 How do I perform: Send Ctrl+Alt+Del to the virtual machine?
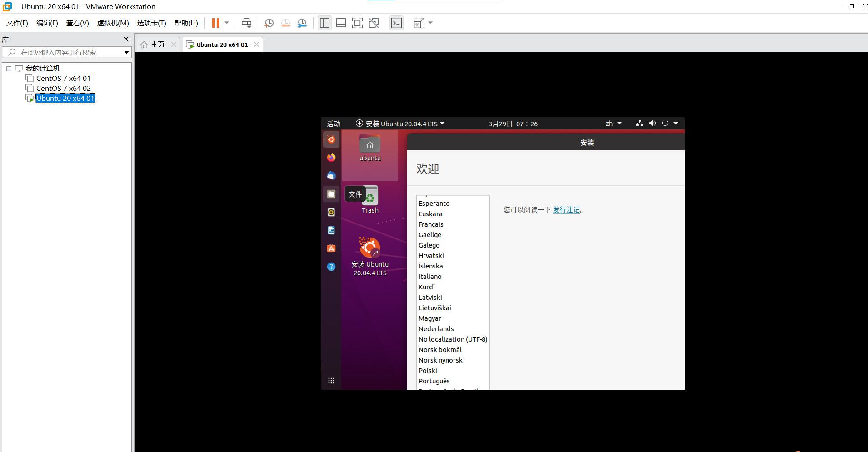tap(246, 23)
